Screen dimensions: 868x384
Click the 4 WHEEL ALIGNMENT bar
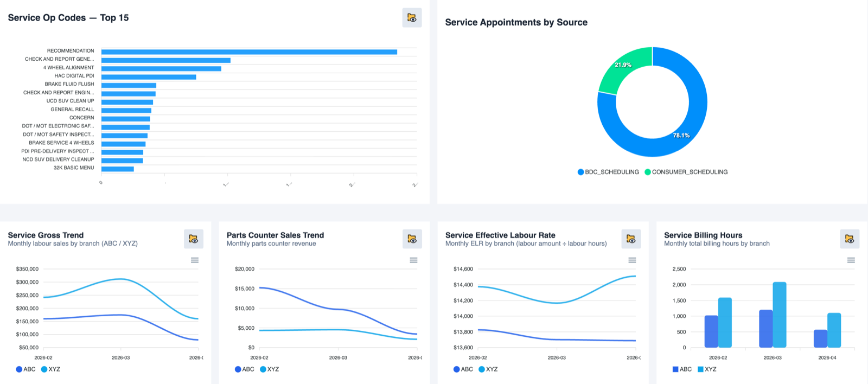click(161, 69)
